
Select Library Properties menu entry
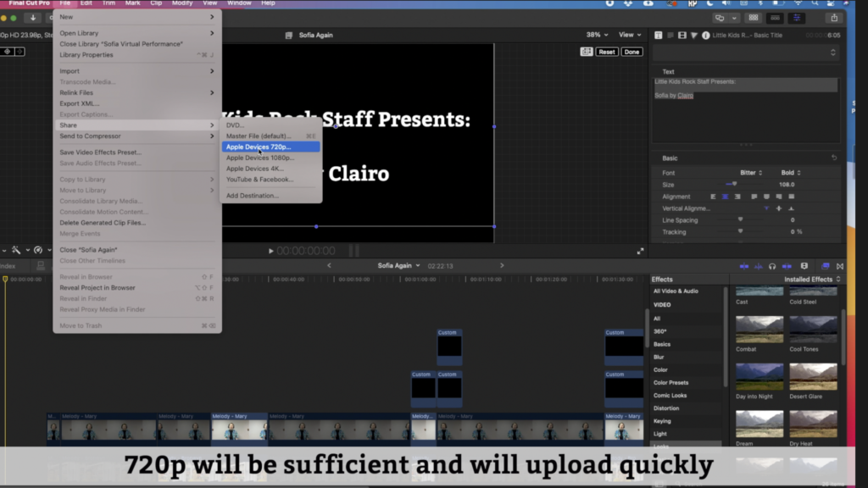136,55
